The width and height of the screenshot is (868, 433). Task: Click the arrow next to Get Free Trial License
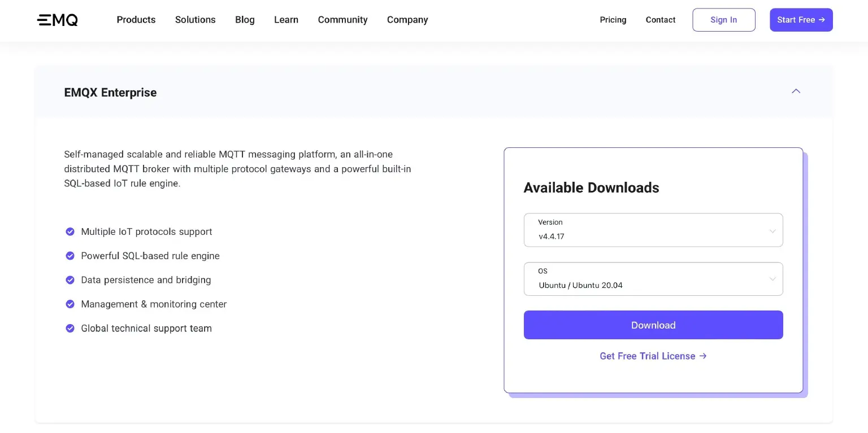point(702,356)
